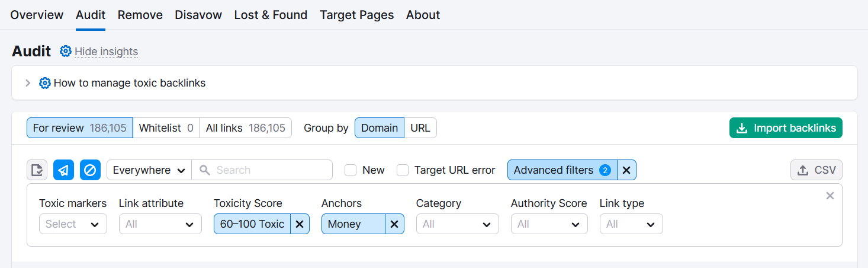Click the Import backlinks button
Viewport: 868px width, 268px height.
click(x=786, y=128)
